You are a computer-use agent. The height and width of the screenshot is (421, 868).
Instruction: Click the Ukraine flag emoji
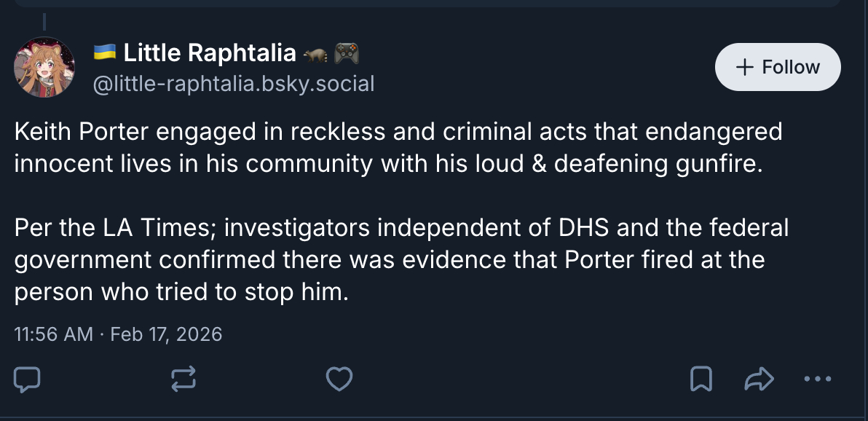[106, 53]
